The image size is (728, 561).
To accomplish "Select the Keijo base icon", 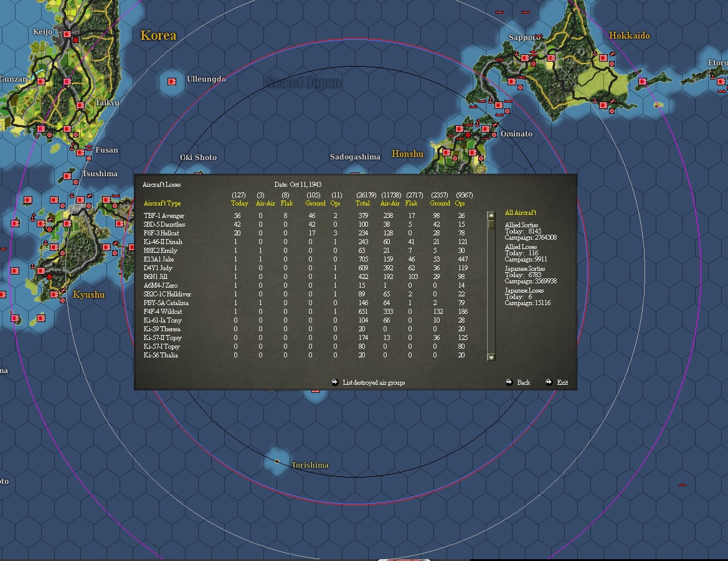I will [67, 34].
